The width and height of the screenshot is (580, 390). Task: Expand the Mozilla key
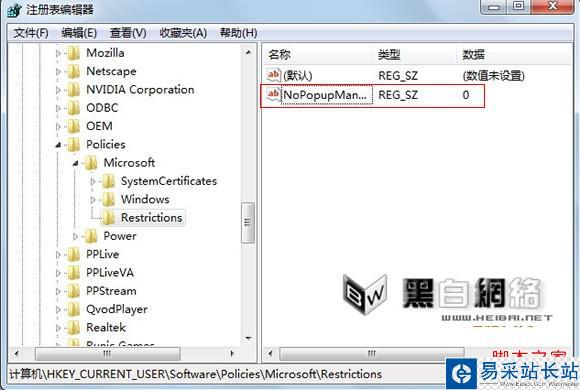[x=58, y=53]
